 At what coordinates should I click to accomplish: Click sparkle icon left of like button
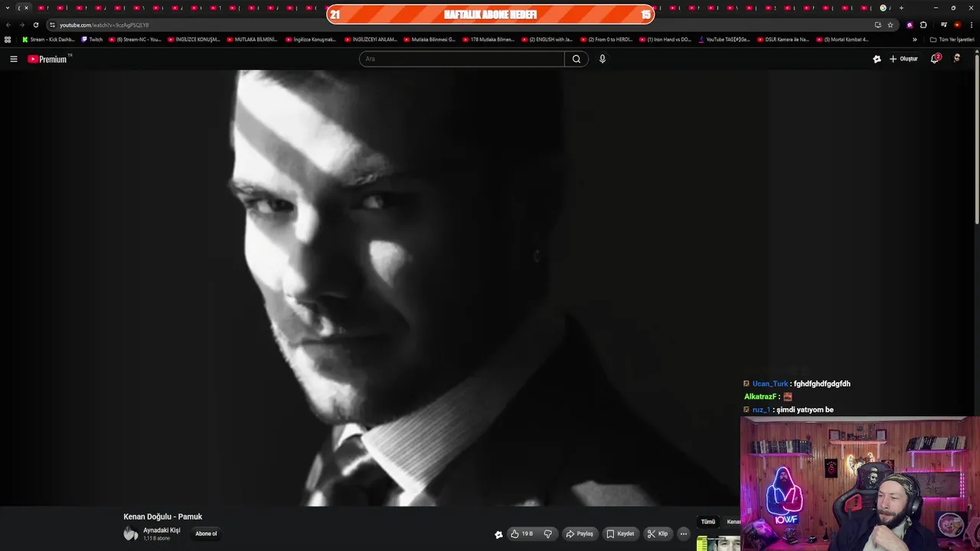point(498,534)
